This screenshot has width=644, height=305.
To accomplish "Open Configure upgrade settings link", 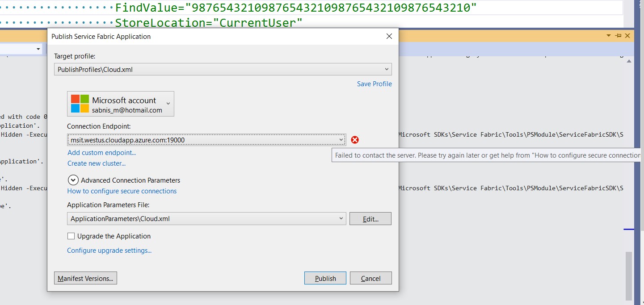I will pos(109,251).
